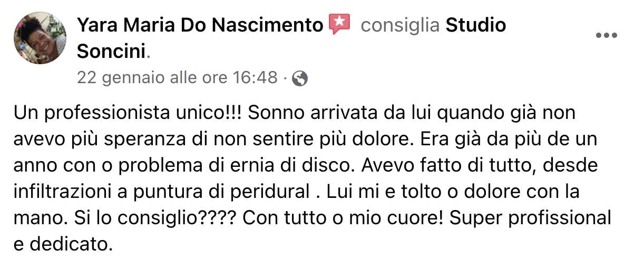Open Yara Maria Do Nascimento's profile

[x=200, y=24]
